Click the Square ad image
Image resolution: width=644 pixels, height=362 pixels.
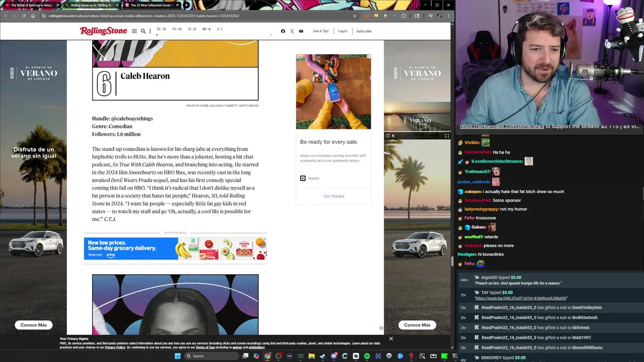(334, 92)
